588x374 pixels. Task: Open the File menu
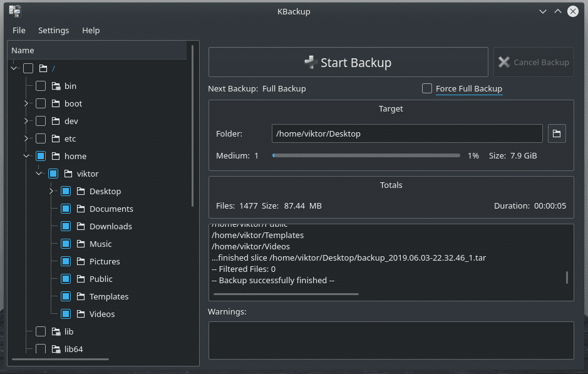pos(19,31)
